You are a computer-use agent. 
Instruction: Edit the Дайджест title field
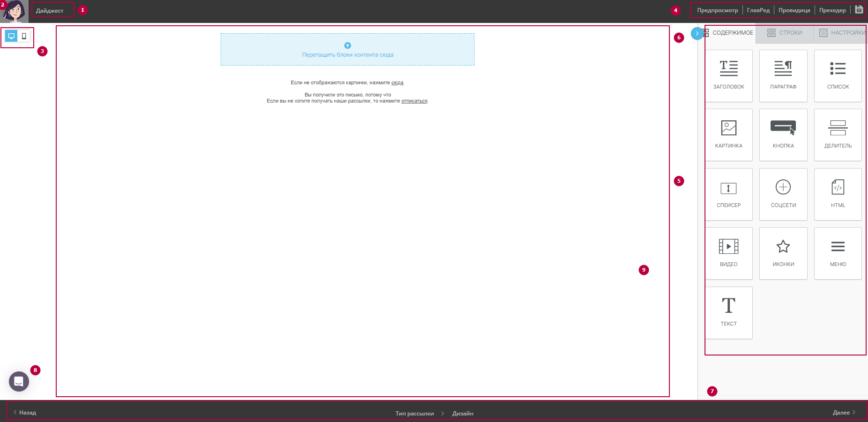click(52, 10)
